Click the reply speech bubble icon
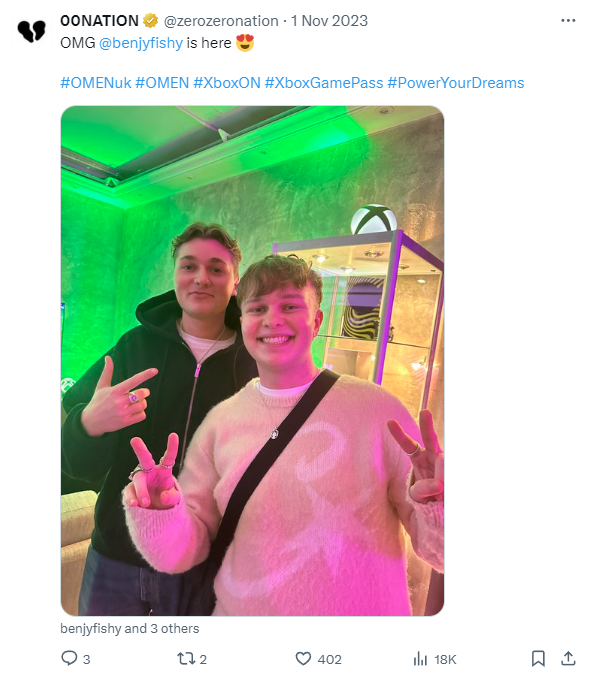The height and width of the screenshot is (673, 589). [x=69, y=658]
